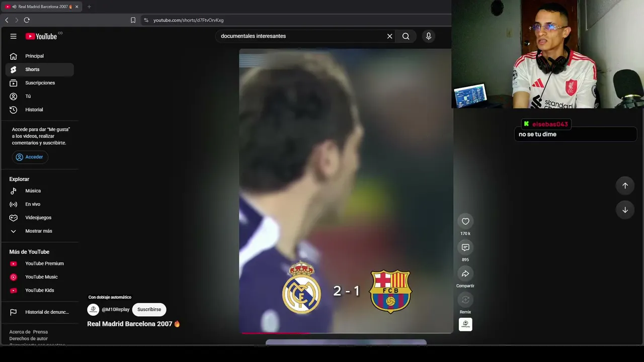
Task: Open En vivo streams
Action: coord(40,204)
